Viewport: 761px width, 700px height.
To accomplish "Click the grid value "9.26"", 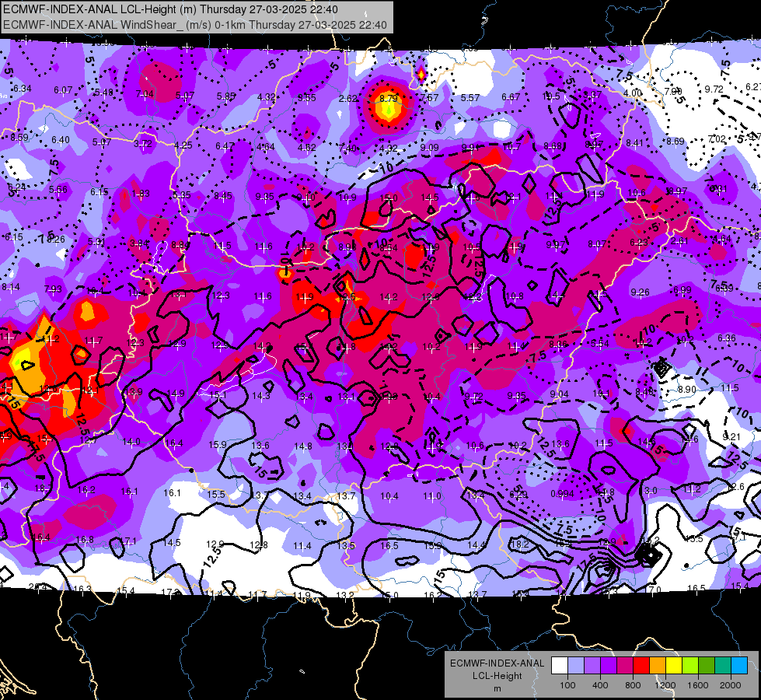I will [x=641, y=292].
